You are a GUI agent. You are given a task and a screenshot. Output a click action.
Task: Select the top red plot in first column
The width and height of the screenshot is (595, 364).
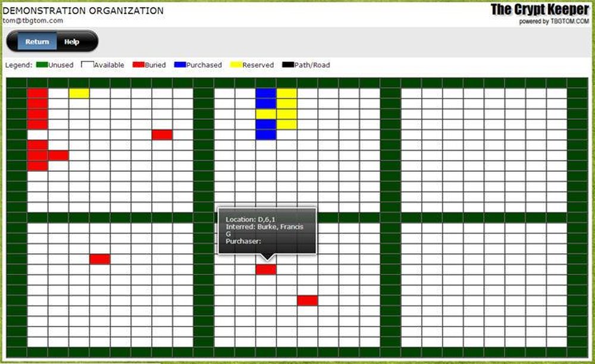(37, 93)
